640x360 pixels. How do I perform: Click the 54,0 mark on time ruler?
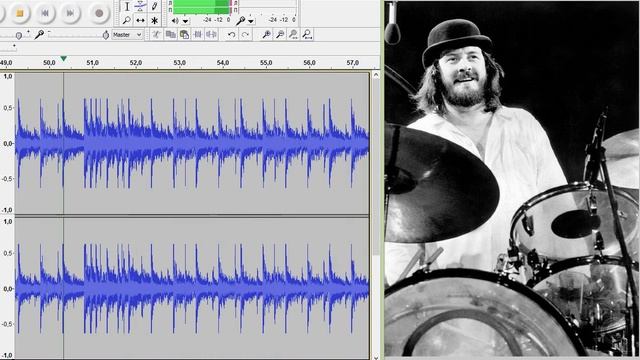[x=223, y=62]
